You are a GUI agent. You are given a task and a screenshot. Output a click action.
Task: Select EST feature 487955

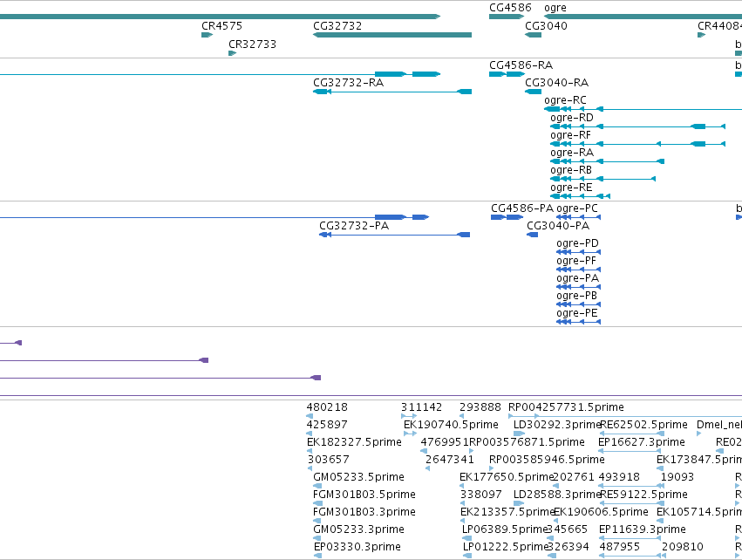pos(619,547)
